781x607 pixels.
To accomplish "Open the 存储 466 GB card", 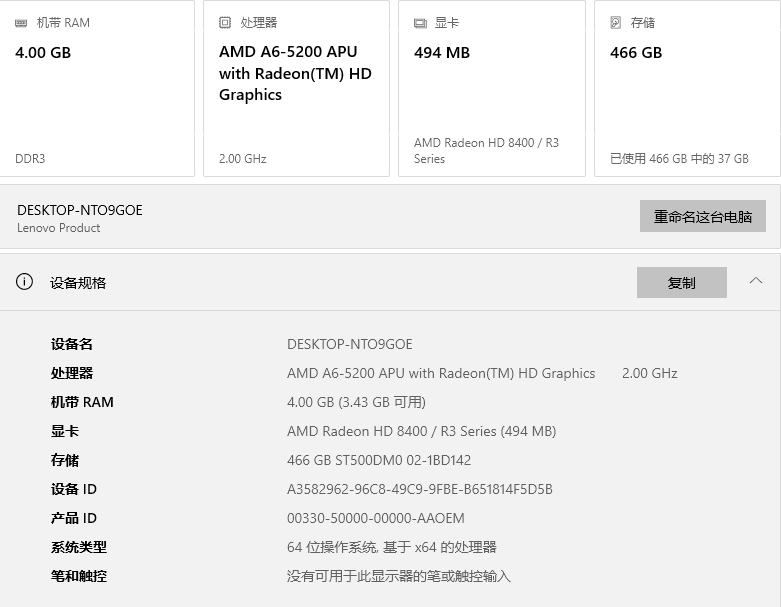I will pos(687,88).
